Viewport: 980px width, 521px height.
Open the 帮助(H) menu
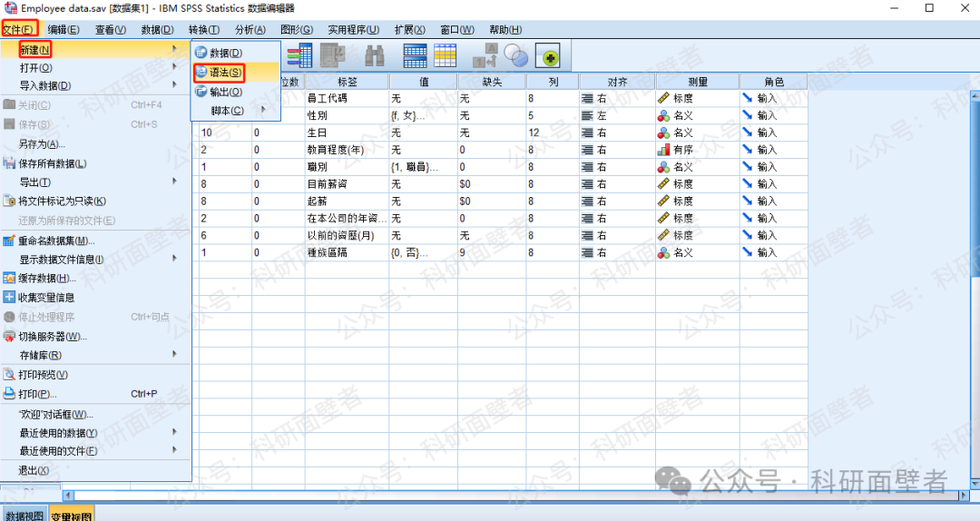point(505,29)
